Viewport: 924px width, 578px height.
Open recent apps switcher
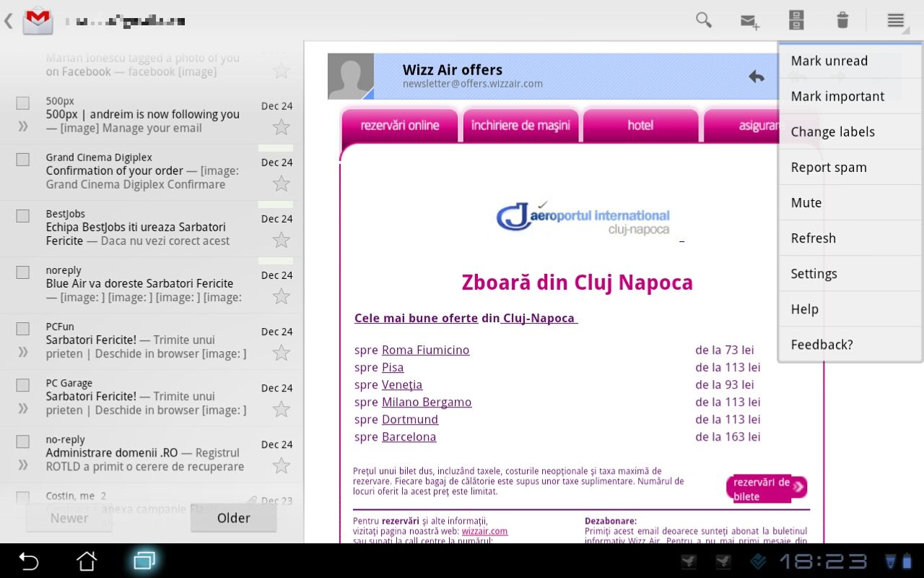pos(144,561)
